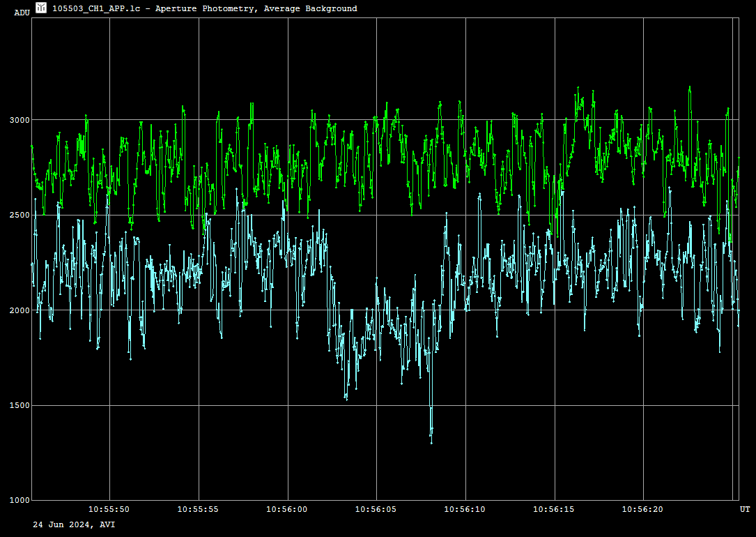Click the '2000' y-axis label
This screenshot has height=537, width=756.
[x=20, y=310]
